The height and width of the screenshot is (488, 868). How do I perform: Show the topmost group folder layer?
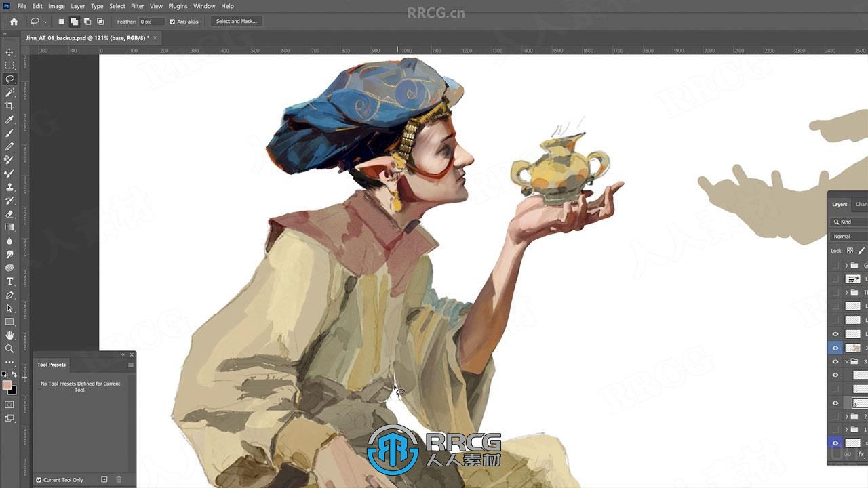[835, 265]
